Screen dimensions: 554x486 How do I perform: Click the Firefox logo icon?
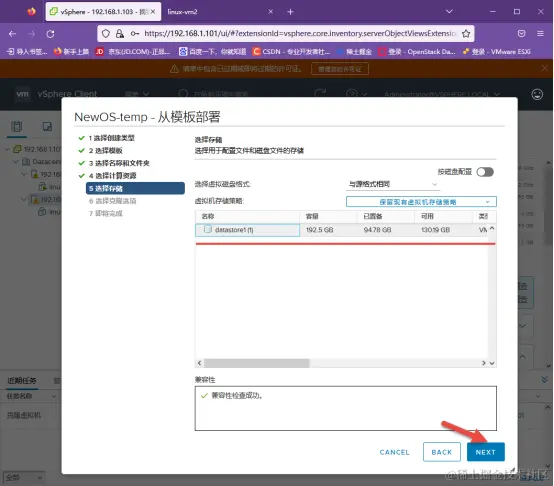(31, 12)
